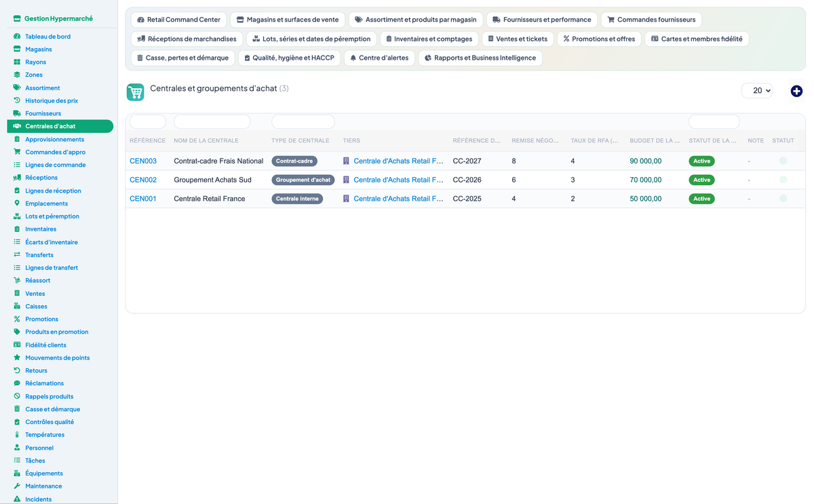
Task: Toggle the status indicator in CEN003 row
Action: point(783,161)
